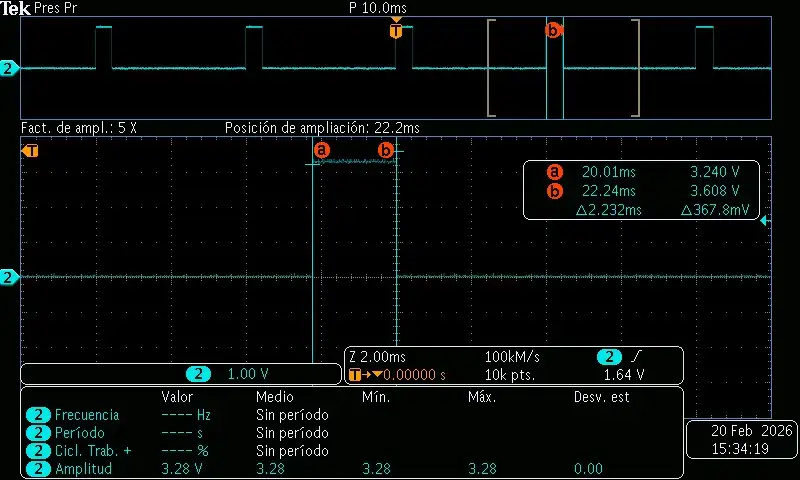Click the 10k pts. record length readout

click(x=510, y=375)
